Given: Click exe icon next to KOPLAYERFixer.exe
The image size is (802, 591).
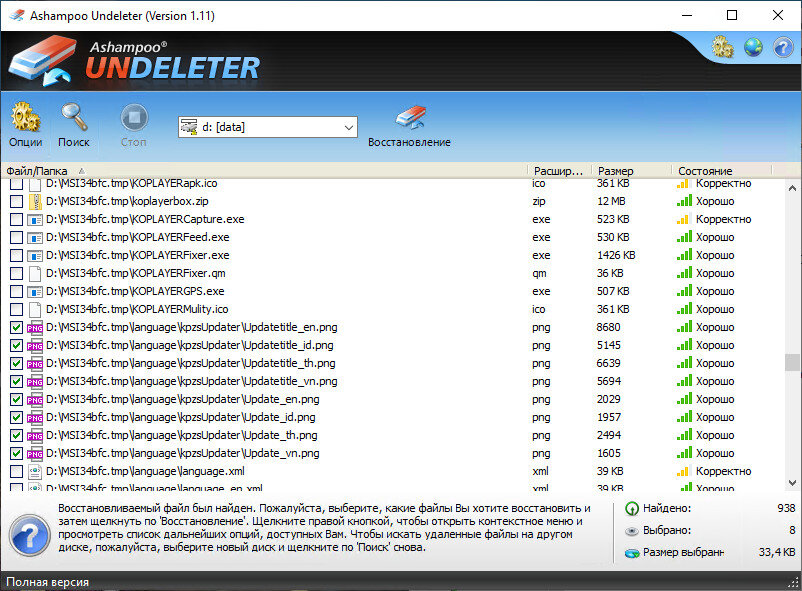Looking at the screenshot, I should [35, 256].
